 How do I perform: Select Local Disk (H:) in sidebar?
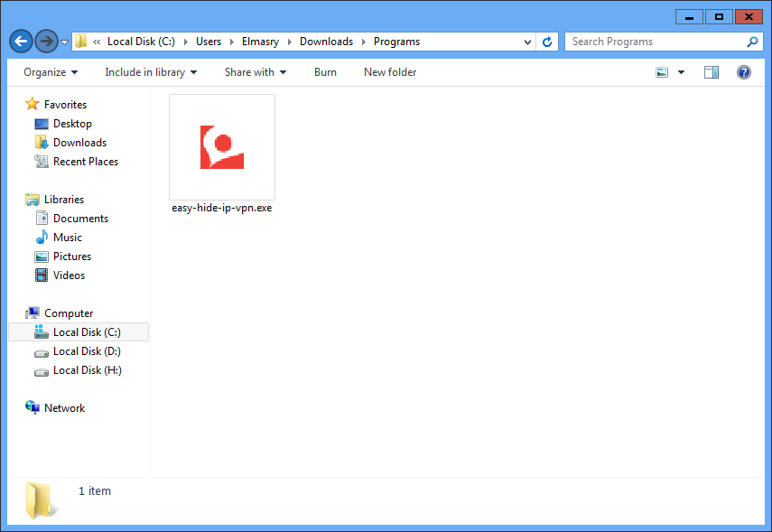pos(88,370)
